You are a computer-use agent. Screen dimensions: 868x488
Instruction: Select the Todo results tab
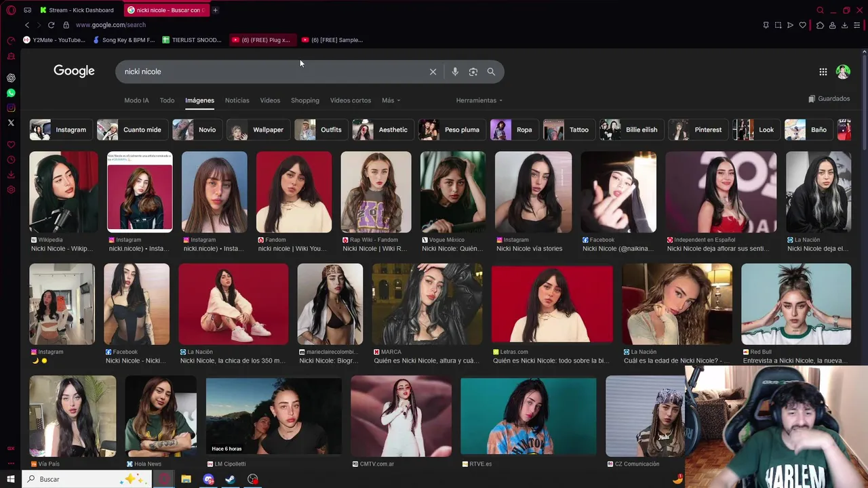click(167, 100)
